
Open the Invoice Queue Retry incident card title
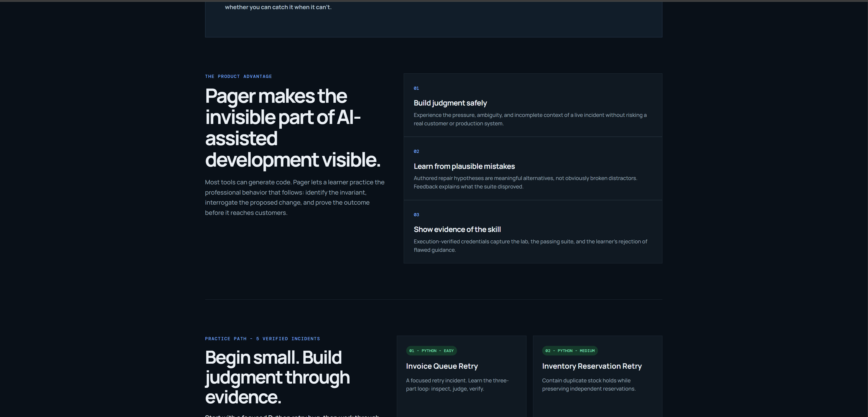442,366
